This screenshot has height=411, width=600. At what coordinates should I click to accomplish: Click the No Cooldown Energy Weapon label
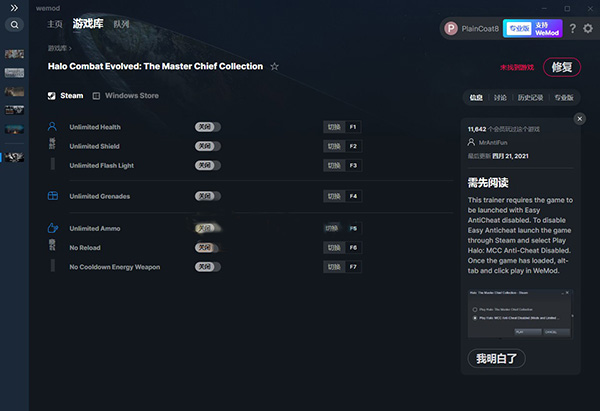[115, 267]
